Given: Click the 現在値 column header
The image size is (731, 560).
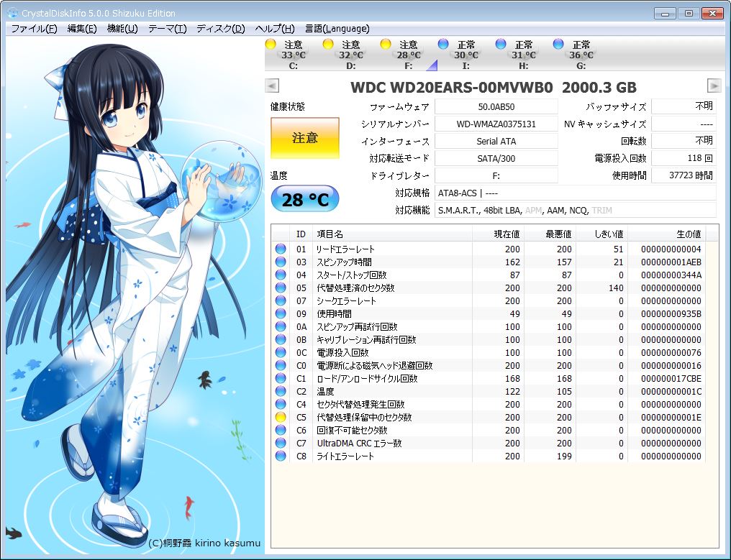Looking at the screenshot, I should pos(498,234).
